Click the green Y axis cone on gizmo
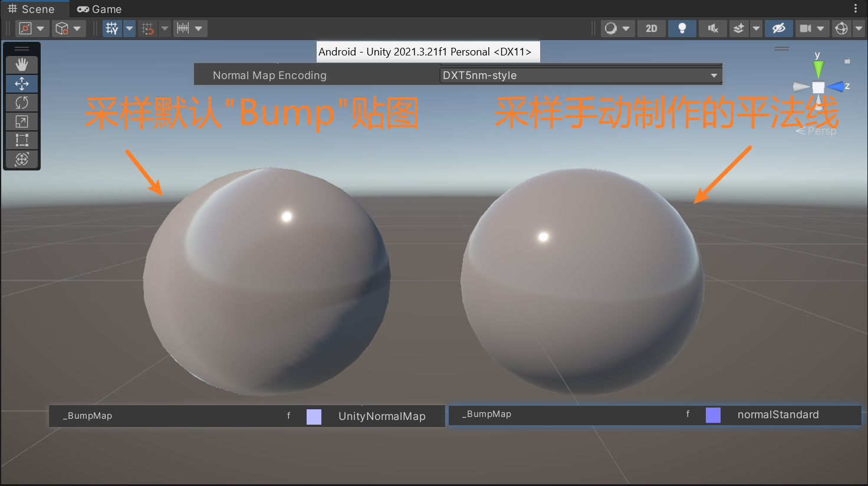Screen dimensions: 868x486 (818, 68)
